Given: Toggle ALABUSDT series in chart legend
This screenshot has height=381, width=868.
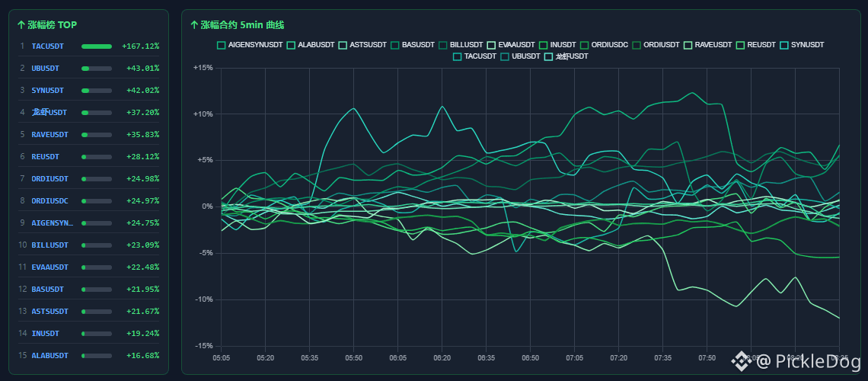Looking at the screenshot, I should tap(311, 45).
